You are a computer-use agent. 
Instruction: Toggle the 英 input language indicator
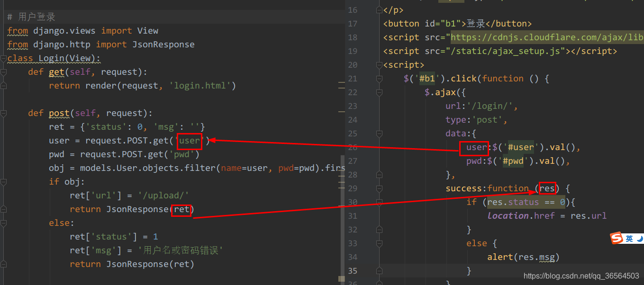coord(629,238)
